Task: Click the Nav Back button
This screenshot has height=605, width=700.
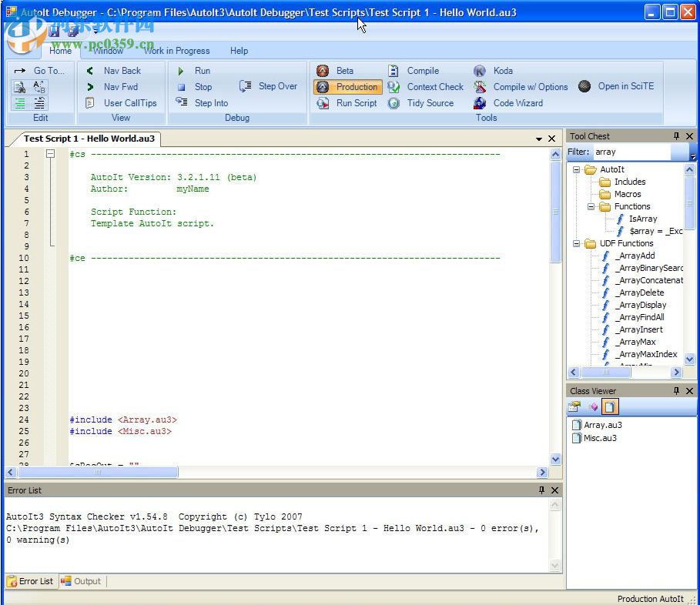Action: pos(114,71)
